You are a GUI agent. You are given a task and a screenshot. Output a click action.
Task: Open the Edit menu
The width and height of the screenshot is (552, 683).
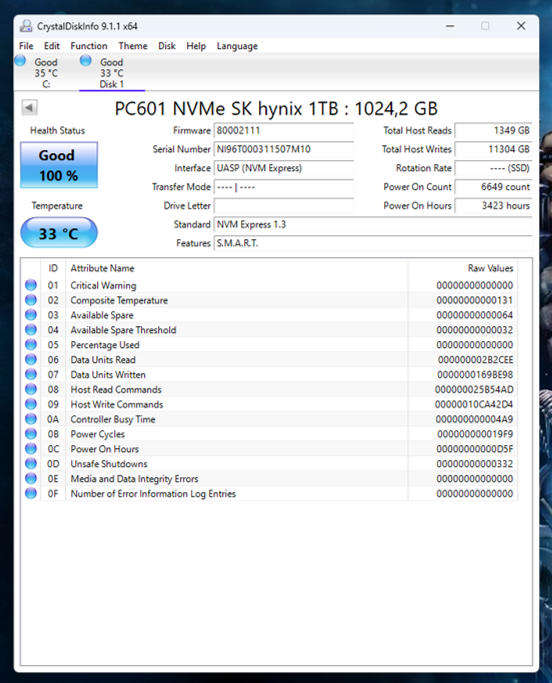(51, 46)
